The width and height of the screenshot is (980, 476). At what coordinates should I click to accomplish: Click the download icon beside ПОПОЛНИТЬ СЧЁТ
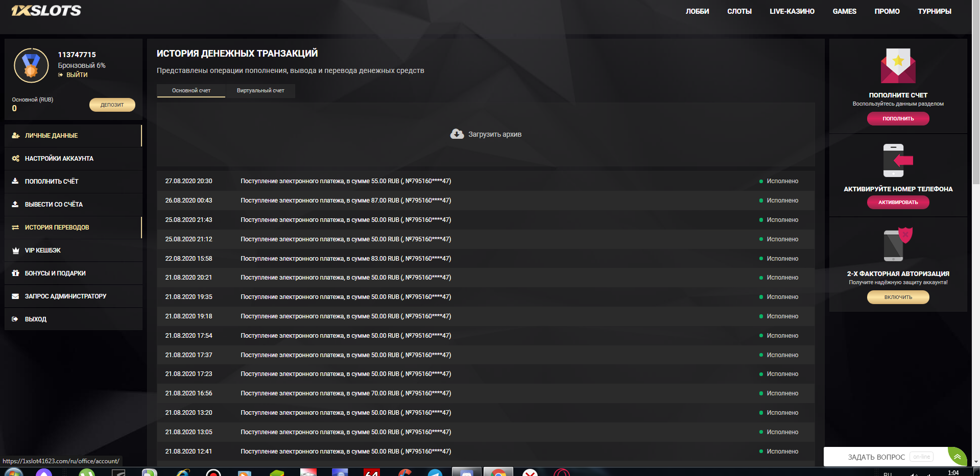pyautogui.click(x=15, y=181)
